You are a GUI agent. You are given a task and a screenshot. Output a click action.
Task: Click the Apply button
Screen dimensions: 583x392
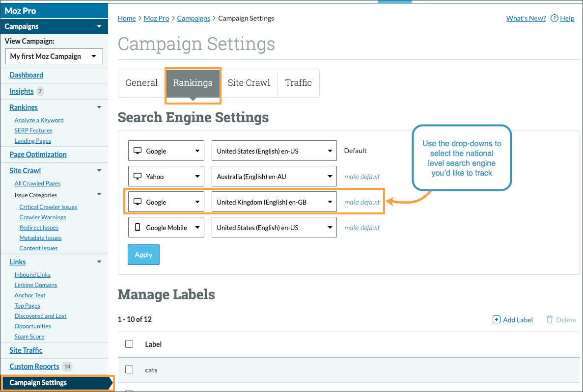[143, 255]
